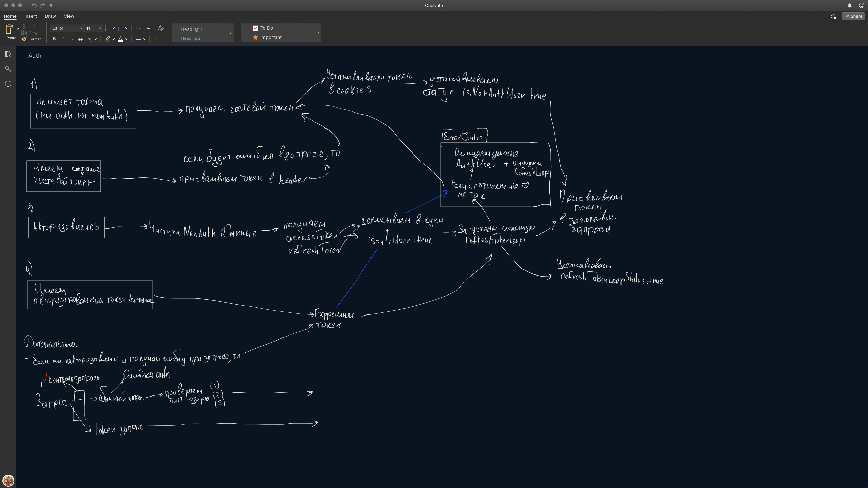The width and height of the screenshot is (868, 488).
Task: Open paragraph alignment options arrow
Action: (x=144, y=39)
